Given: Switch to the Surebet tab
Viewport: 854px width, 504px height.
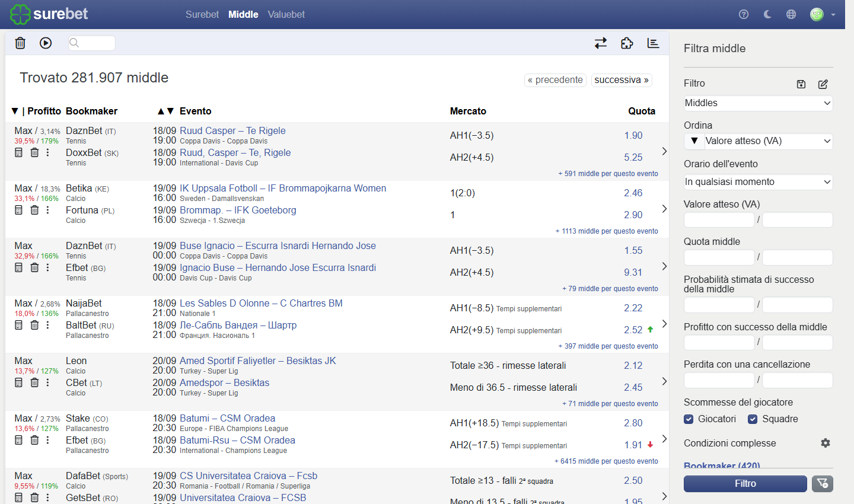Looking at the screenshot, I should click(202, 14).
